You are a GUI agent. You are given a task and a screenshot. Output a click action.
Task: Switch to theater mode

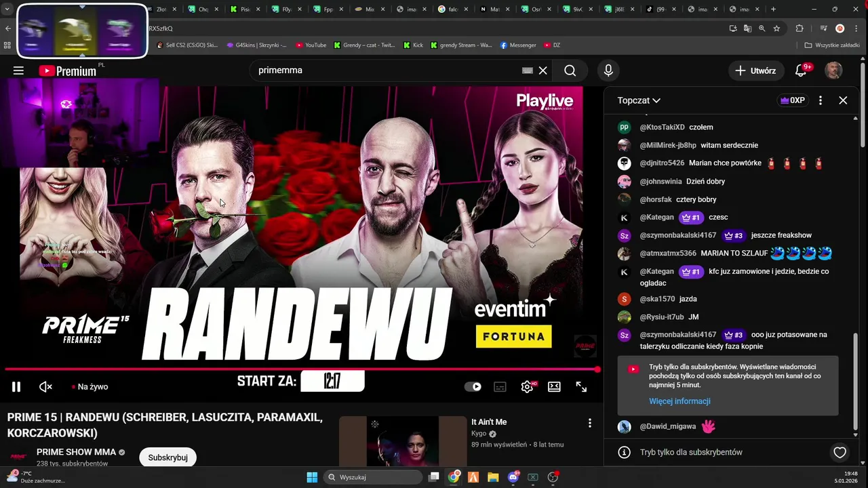[554, 386]
